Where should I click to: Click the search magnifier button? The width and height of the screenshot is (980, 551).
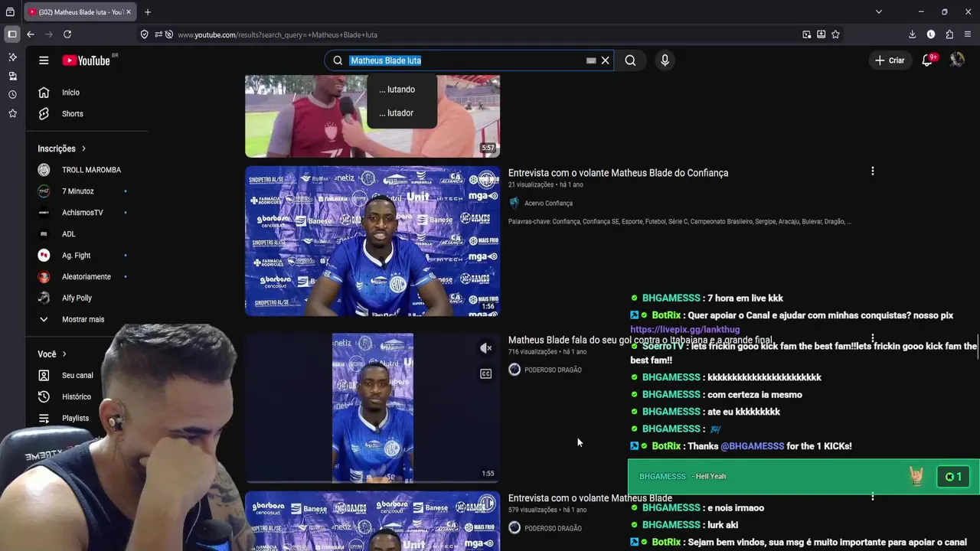click(630, 60)
